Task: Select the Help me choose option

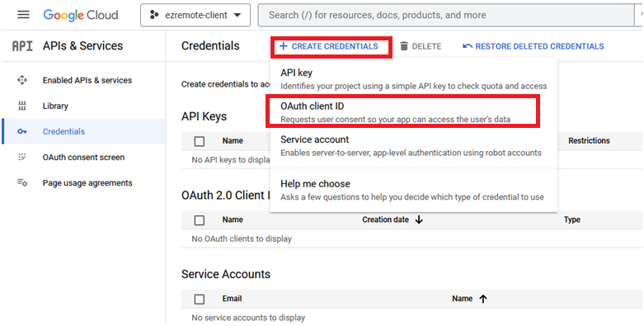Action: click(414, 190)
